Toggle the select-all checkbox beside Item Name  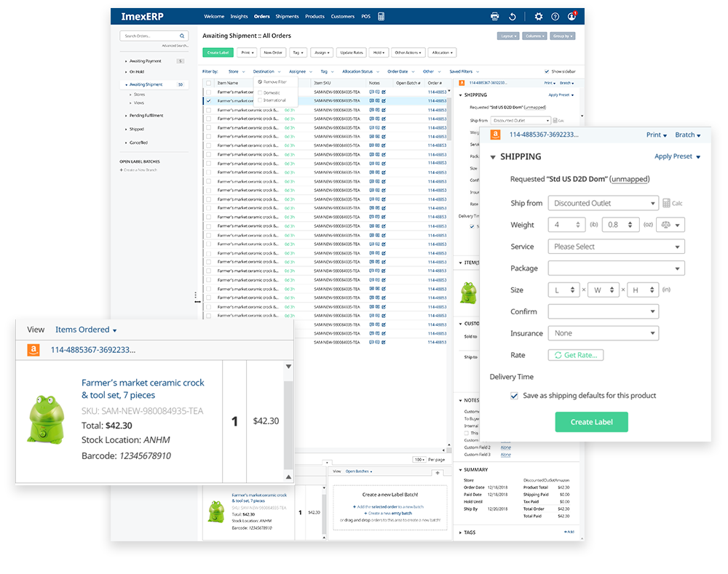pos(209,83)
